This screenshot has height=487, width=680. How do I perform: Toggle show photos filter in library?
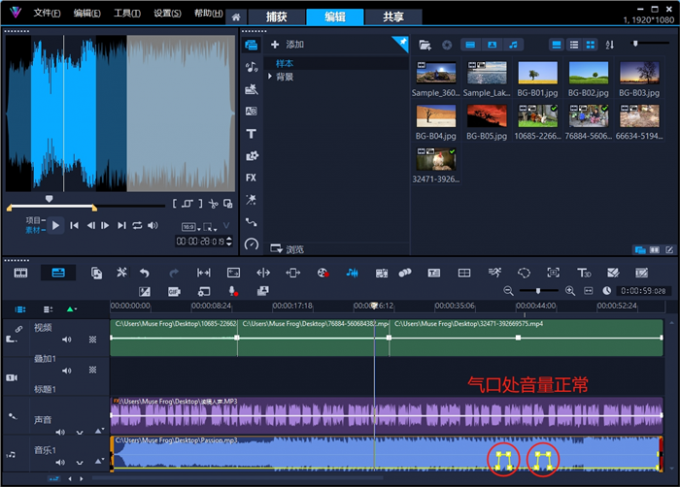coord(492,45)
